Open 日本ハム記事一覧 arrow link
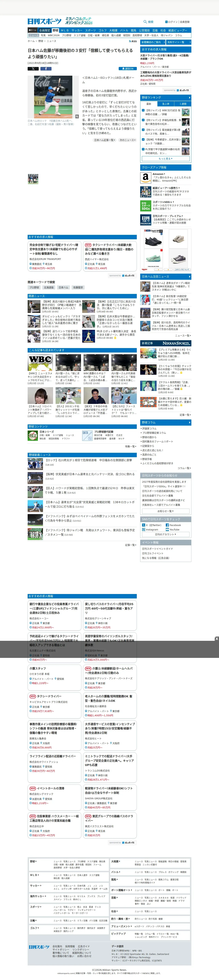The image size is (219, 980). (105, 140)
